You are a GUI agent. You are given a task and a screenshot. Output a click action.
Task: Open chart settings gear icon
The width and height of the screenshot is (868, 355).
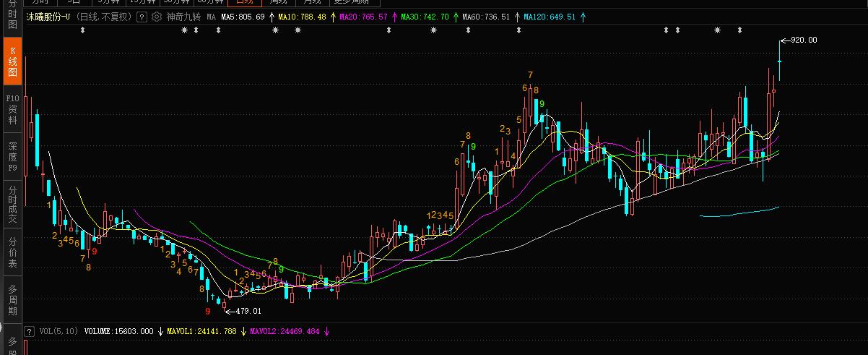pyautogui.click(x=156, y=16)
